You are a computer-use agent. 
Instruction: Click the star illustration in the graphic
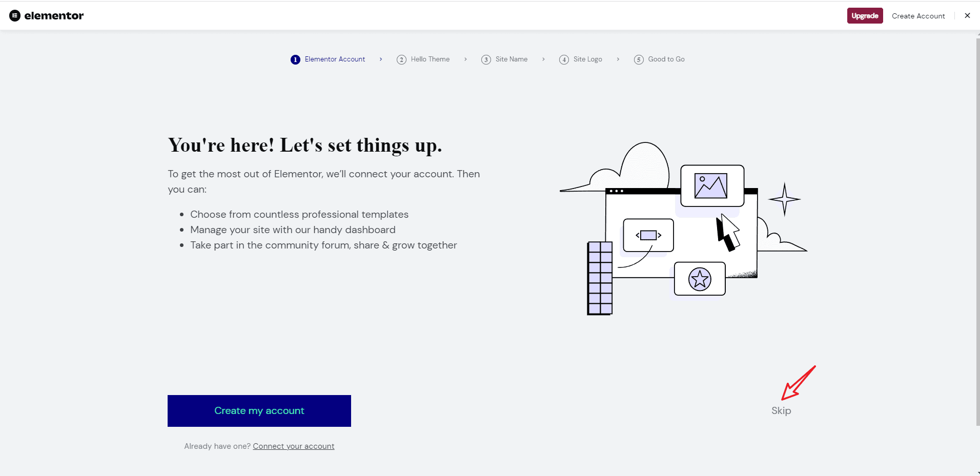coord(700,279)
